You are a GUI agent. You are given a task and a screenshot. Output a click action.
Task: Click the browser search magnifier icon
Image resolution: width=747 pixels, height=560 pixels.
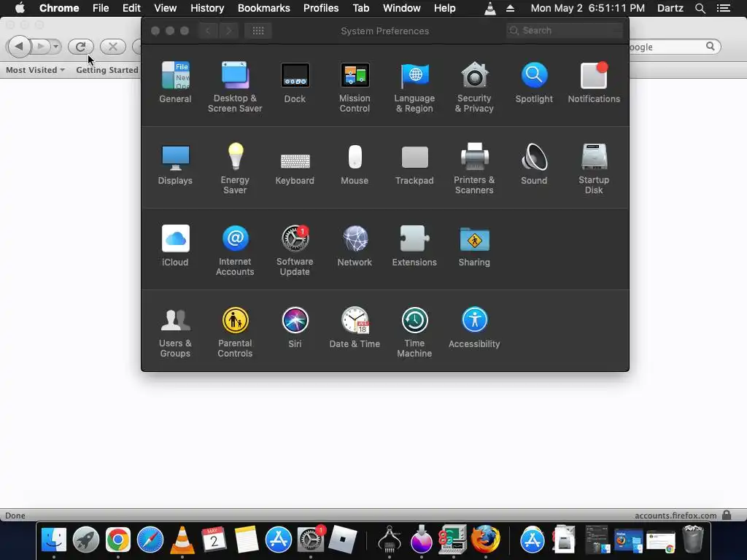[x=711, y=46]
